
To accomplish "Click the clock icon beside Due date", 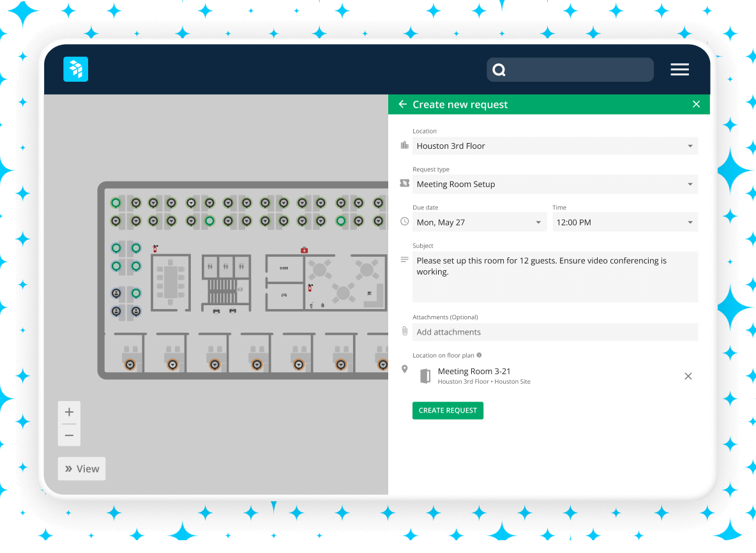I will [404, 222].
